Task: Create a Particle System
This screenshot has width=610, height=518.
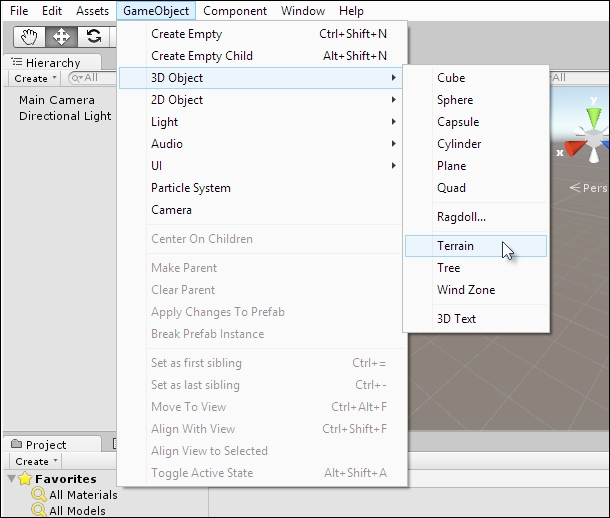Action: click(x=263, y=188)
